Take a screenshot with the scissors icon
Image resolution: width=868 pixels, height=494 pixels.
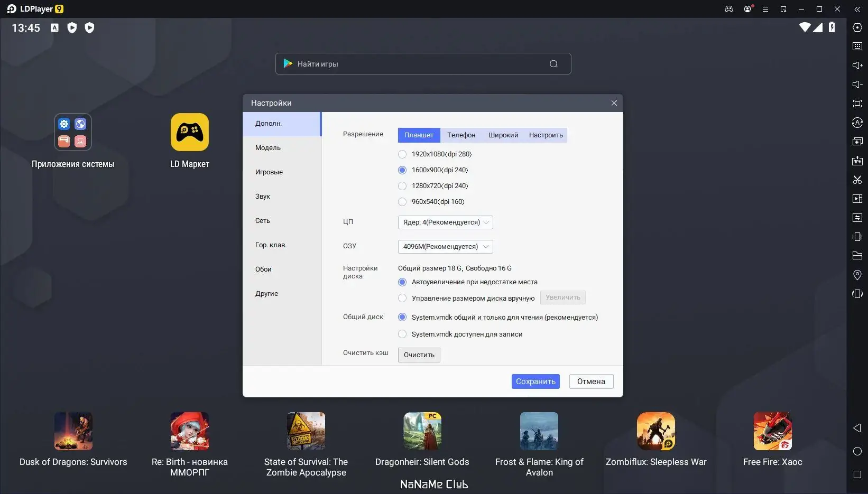pos(857,180)
